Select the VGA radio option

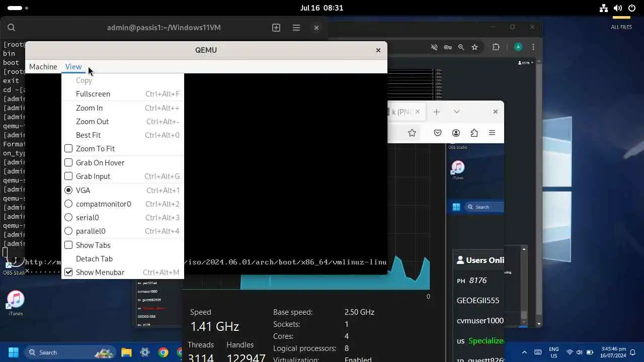tap(68, 190)
